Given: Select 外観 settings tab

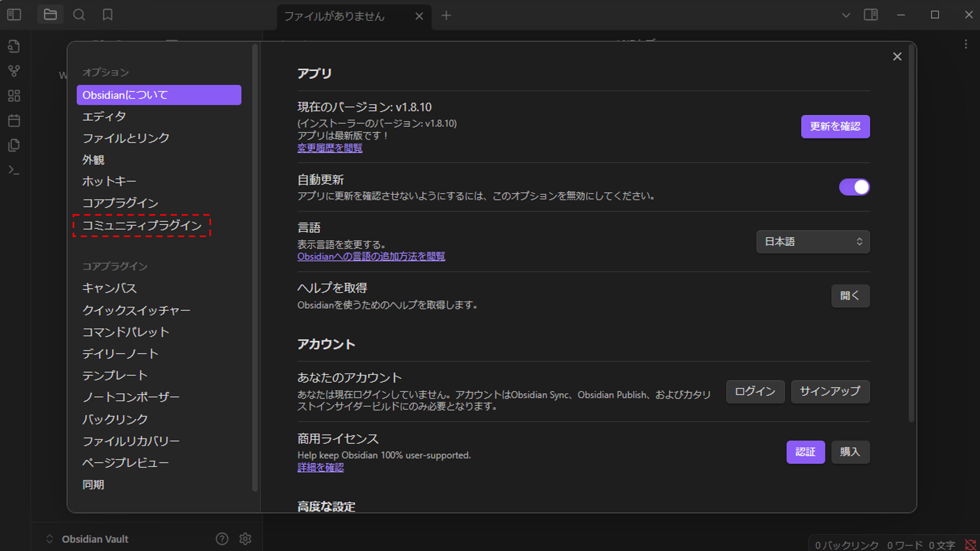Looking at the screenshot, I should (159, 160).
